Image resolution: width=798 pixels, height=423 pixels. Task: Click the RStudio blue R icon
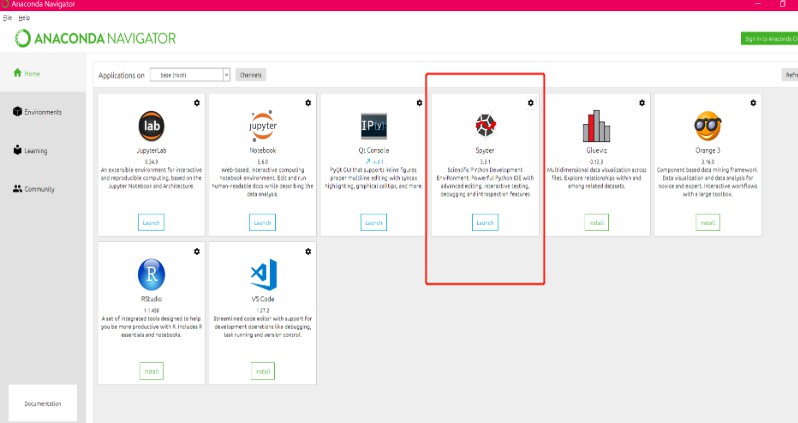151,274
